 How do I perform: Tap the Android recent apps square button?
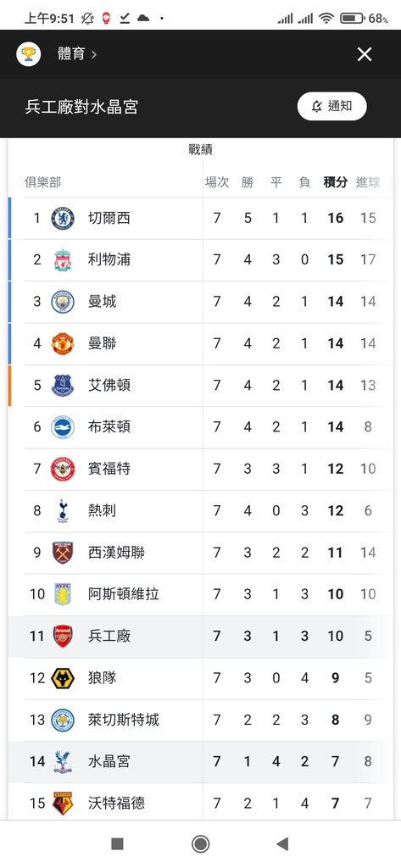tap(118, 843)
